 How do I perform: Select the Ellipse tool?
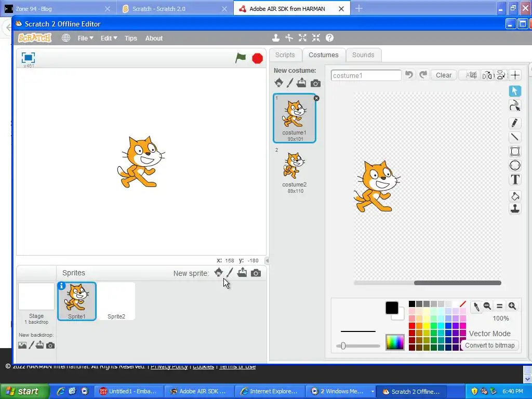[x=515, y=165]
